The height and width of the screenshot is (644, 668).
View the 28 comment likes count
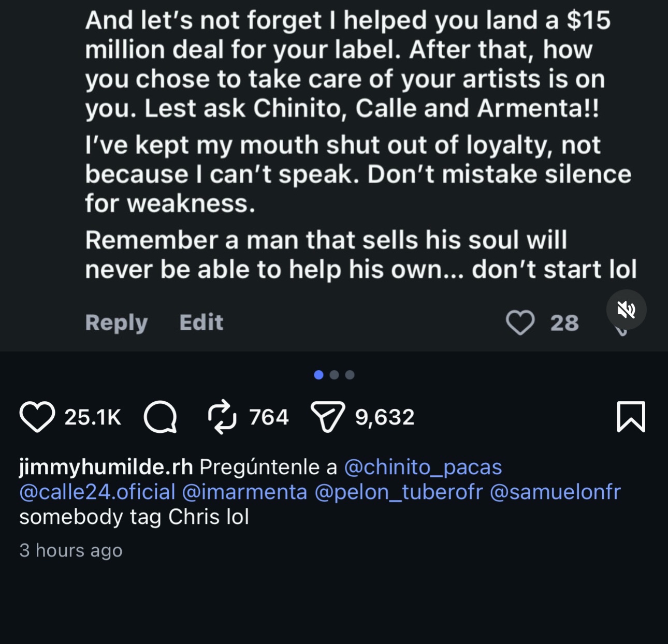click(x=564, y=323)
